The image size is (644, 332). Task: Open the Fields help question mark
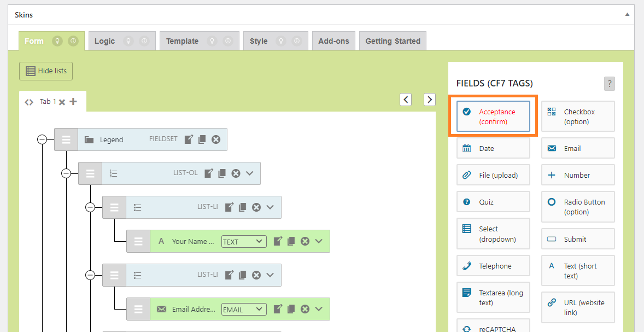pos(610,84)
